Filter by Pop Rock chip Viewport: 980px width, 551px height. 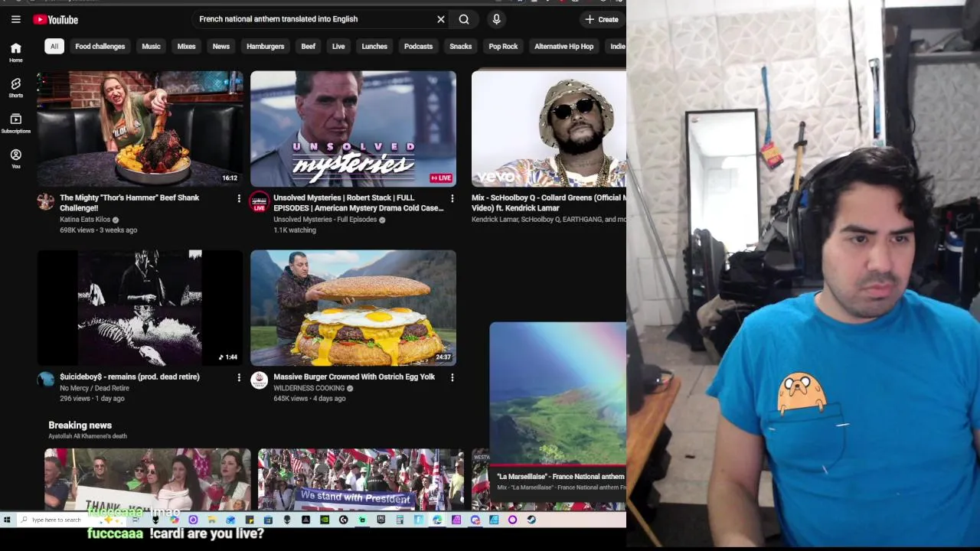tap(503, 46)
